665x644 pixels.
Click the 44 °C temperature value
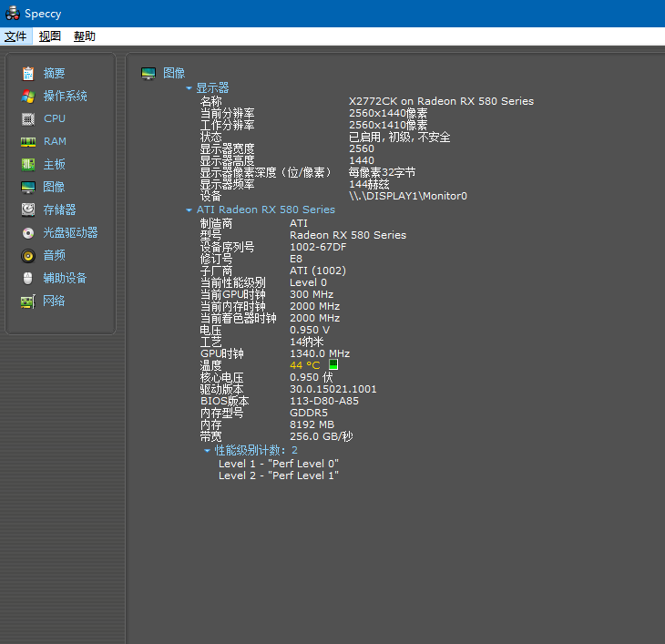(x=304, y=365)
